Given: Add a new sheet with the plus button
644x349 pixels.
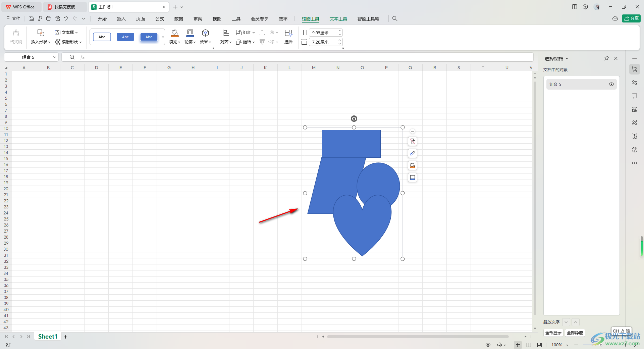Looking at the screenshot, I should [x=65, y=337].
